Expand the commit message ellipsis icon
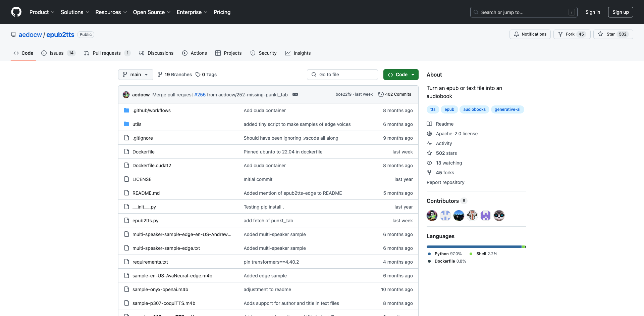Image resolution: width=644 pixels, height=316 pixels. (x=295, y=95)
